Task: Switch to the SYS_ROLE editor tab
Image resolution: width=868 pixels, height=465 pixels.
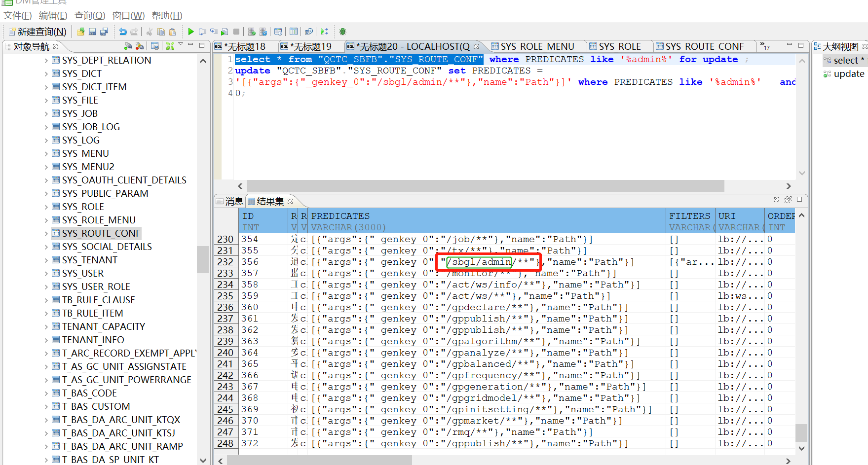Action: point(619,46)
